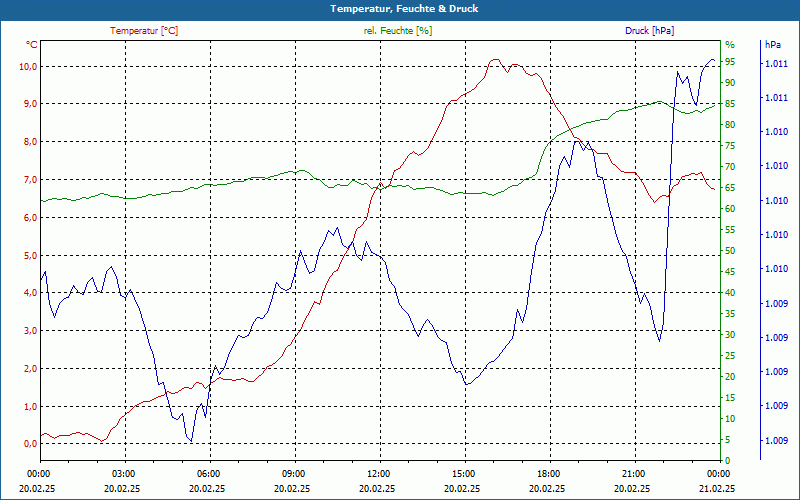Click the '2,0' temperature axis value
The width and height of the screenshot is (800, 500).
[x=30, y=368]
